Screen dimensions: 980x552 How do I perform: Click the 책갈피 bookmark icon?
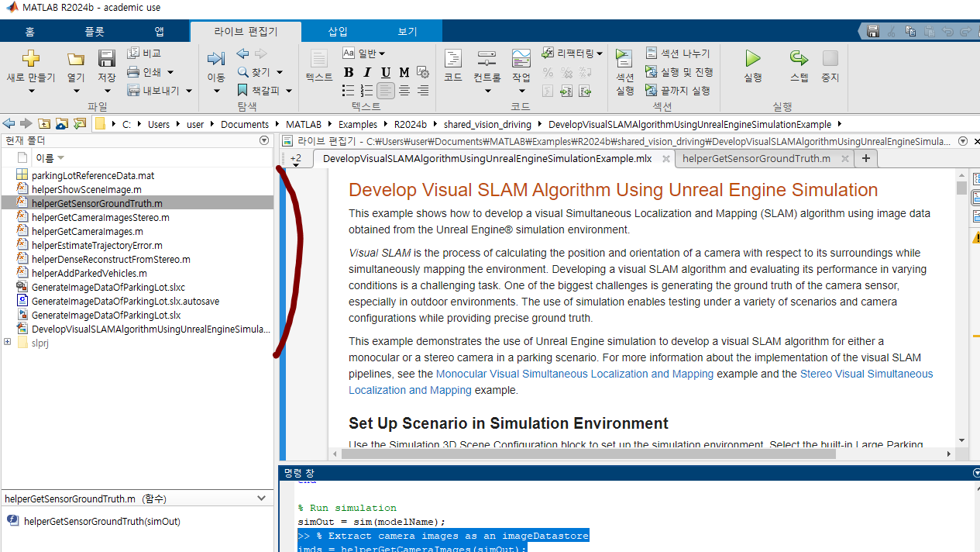point(242,91)
